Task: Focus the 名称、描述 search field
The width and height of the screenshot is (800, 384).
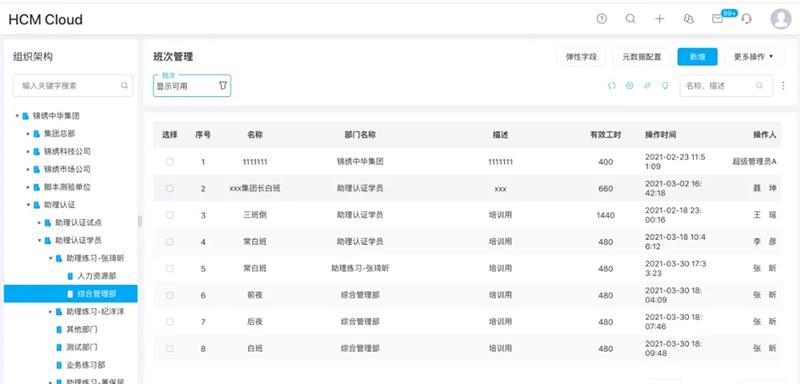Action: (x=726, y=86)
